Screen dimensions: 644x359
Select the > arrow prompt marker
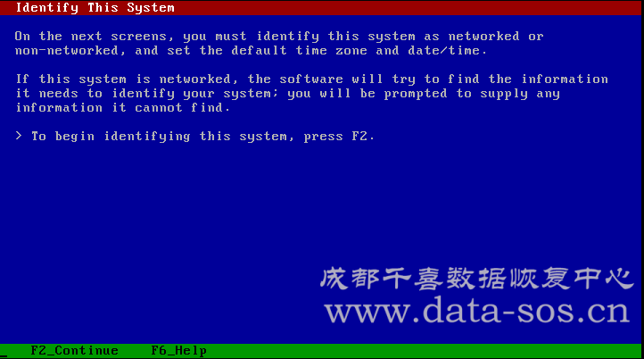[x=19, y=136]
